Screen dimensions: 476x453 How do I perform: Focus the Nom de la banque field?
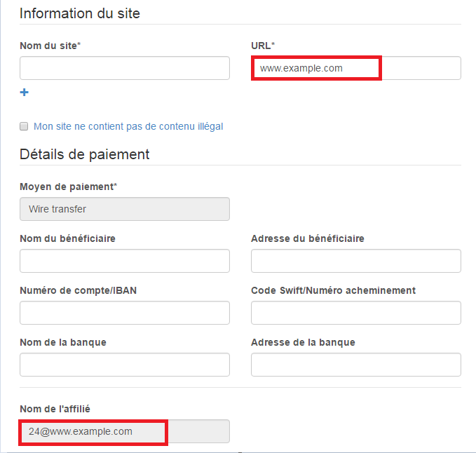pyautogui.click(x=125, y=365)
